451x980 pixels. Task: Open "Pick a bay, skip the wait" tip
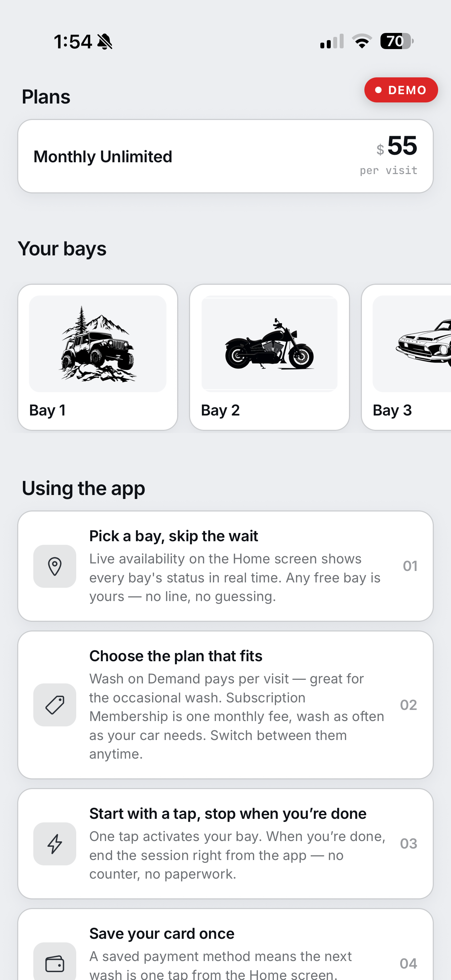(x=225, y=566)
